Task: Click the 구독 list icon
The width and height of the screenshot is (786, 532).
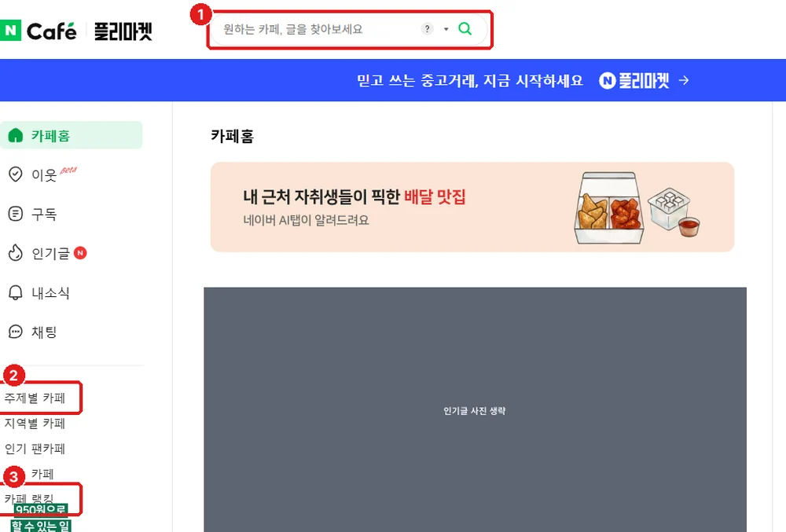Action: point(16,214)
